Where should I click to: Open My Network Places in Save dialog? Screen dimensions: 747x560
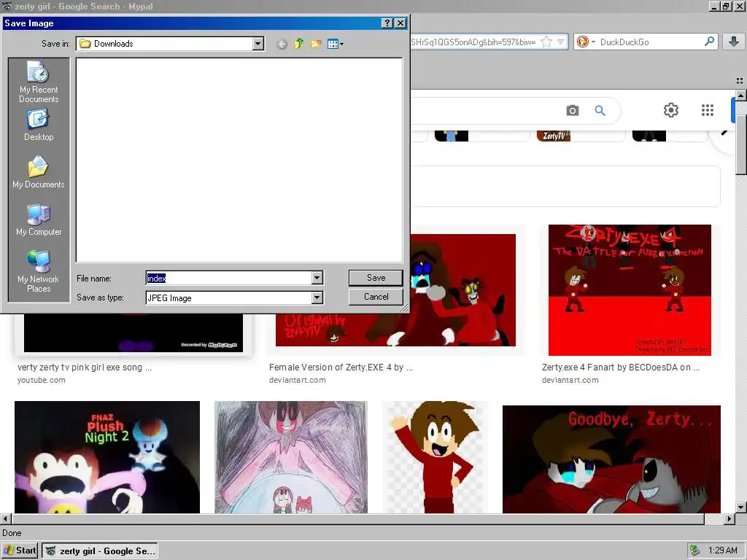click(39, 271)
